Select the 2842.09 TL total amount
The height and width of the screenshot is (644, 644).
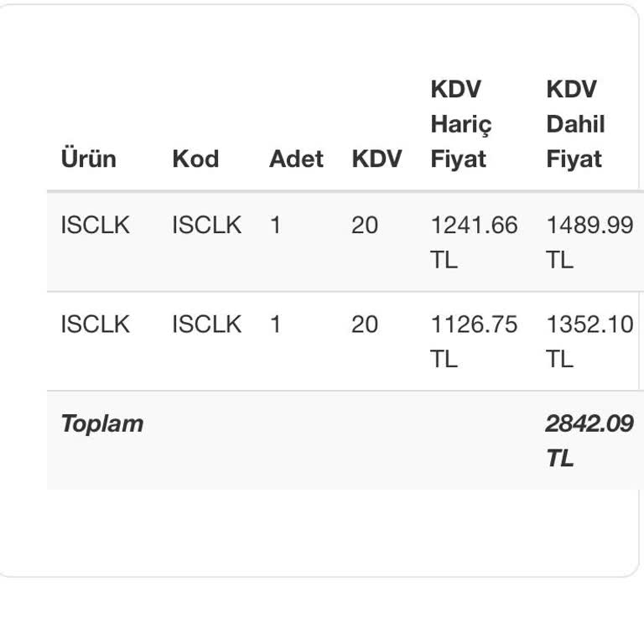pos(589,440)
